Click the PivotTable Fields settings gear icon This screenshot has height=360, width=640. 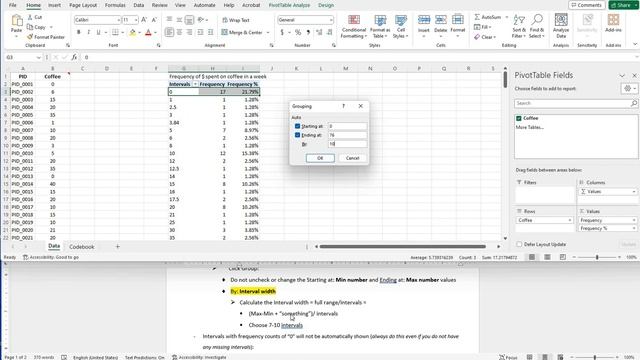pos(628,89)
